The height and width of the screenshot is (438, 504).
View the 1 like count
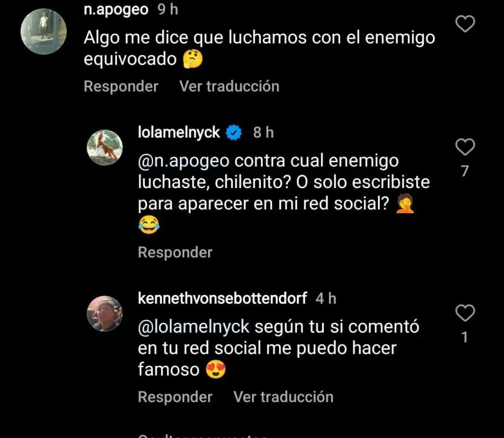click(465, 337)
